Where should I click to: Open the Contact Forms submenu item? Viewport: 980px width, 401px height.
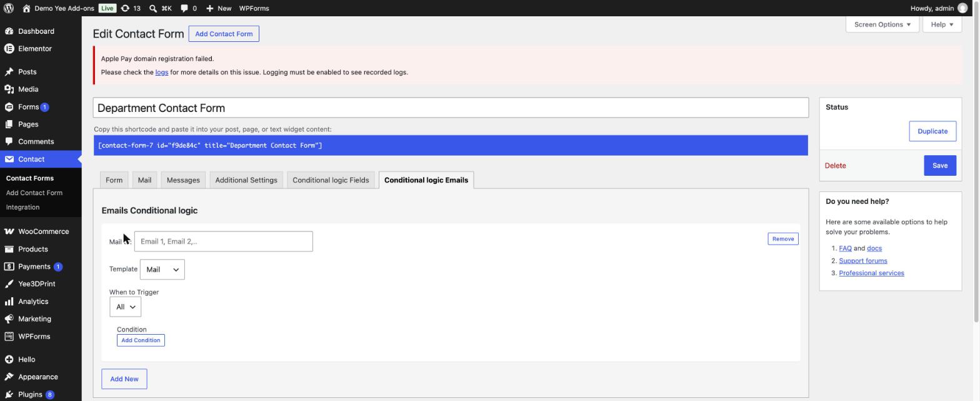pyautogui.click(x=30, y=178)
